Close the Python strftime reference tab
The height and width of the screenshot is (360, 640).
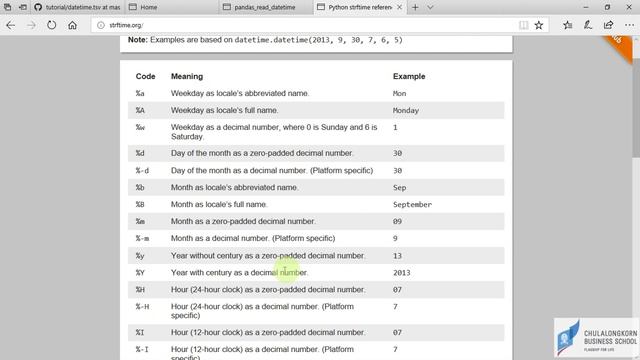(x=400, y=7)
